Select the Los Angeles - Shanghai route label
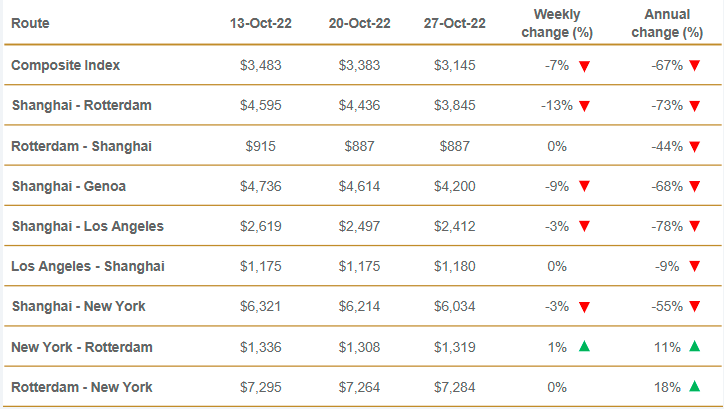The width and height of the screenshot is (724, 409). [88, 266]
